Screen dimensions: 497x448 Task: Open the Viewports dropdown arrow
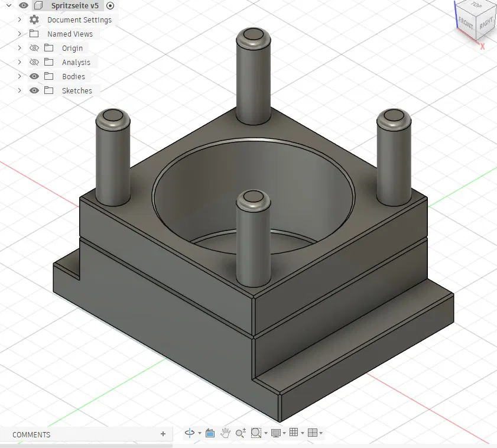click(x=321, y=433)
